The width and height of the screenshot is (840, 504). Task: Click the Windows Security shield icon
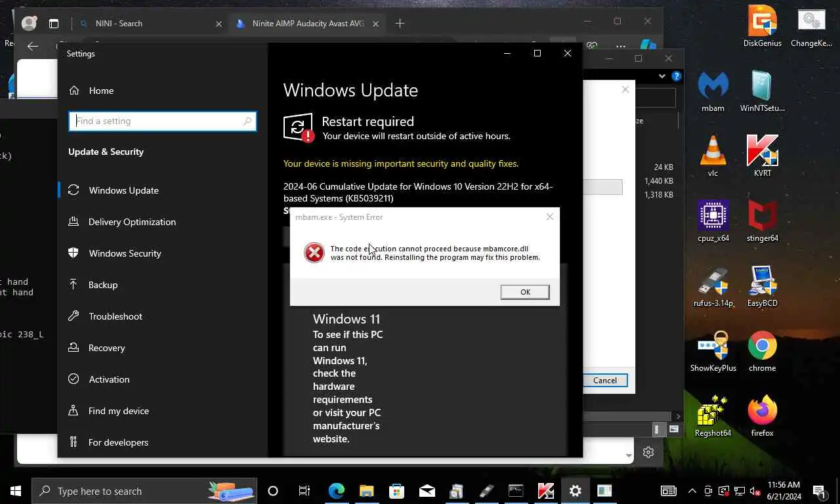[73, 253]
